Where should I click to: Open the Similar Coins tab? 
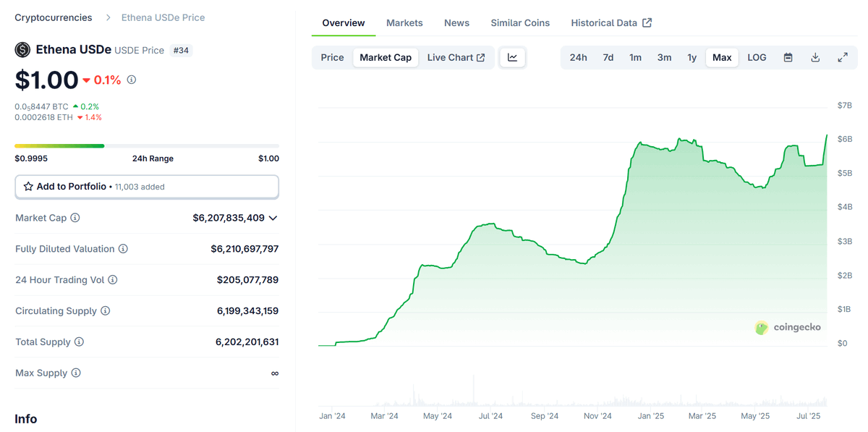pos(520,23)
